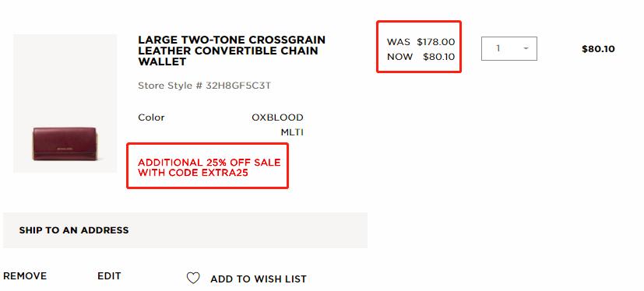Click the WAS $178.00 original price

[x=421, y=42]
